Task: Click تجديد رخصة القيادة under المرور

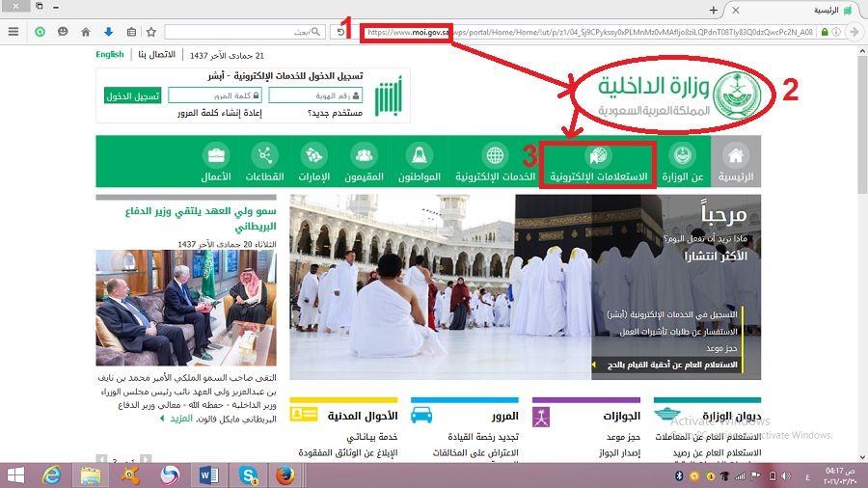Action: pyautogui.click(x=483, y=437)
